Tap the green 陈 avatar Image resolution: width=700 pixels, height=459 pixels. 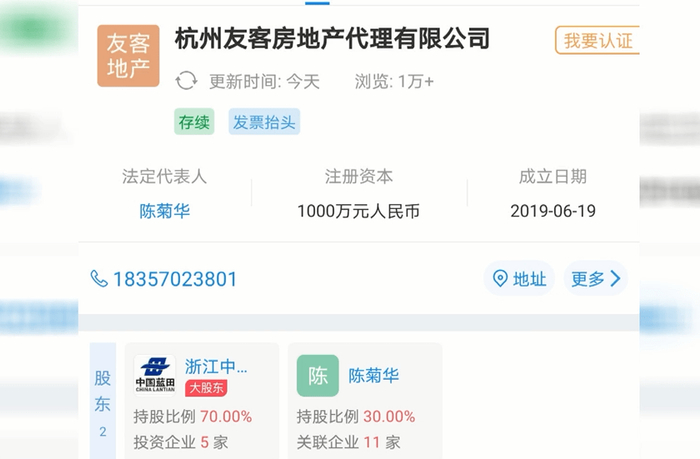point(318,376)
